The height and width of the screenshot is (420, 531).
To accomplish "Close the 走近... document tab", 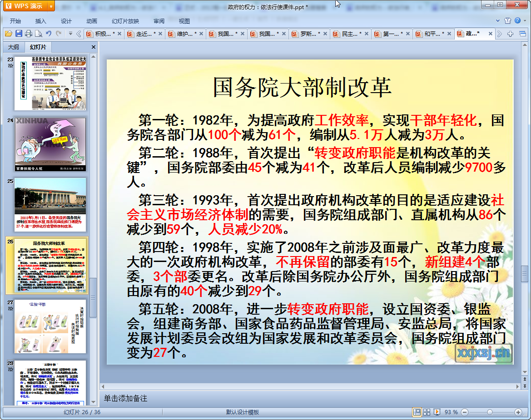I will [x=160, y=34].
